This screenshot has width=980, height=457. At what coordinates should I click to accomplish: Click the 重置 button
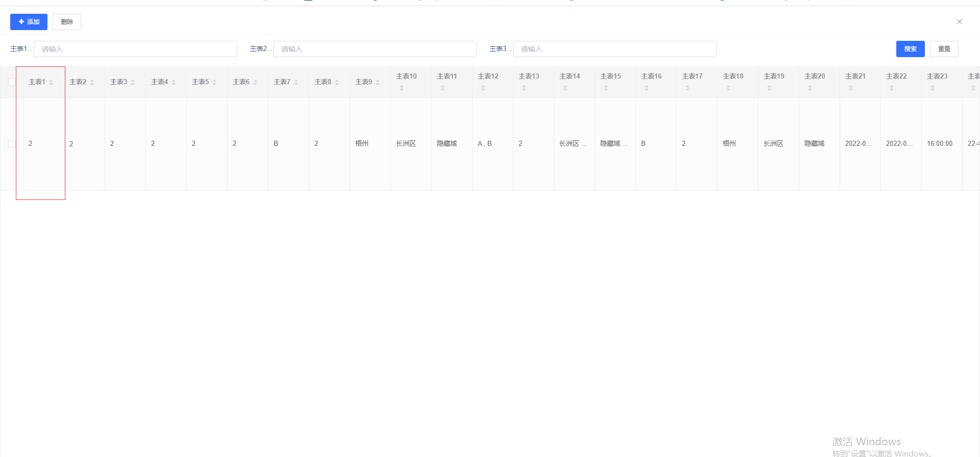click(x=944, y=49)
